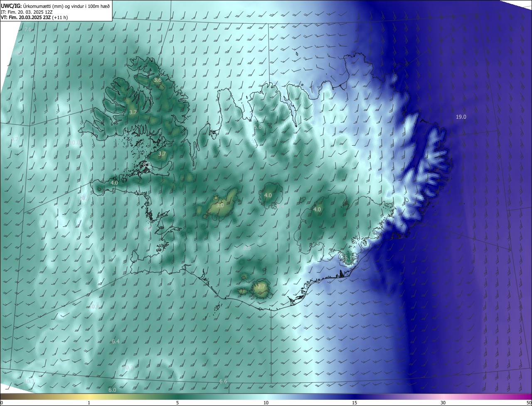Click the 4.0 value on Hofsjökull glacier
This screenshot has width=532, height=406.
(x=268, y=196)
